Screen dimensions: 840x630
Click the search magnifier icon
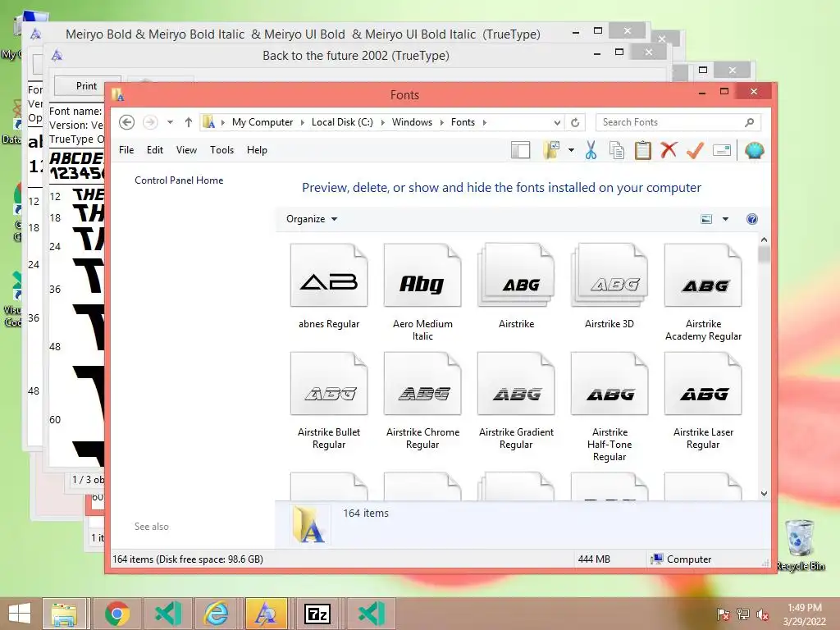coord(750,122)
